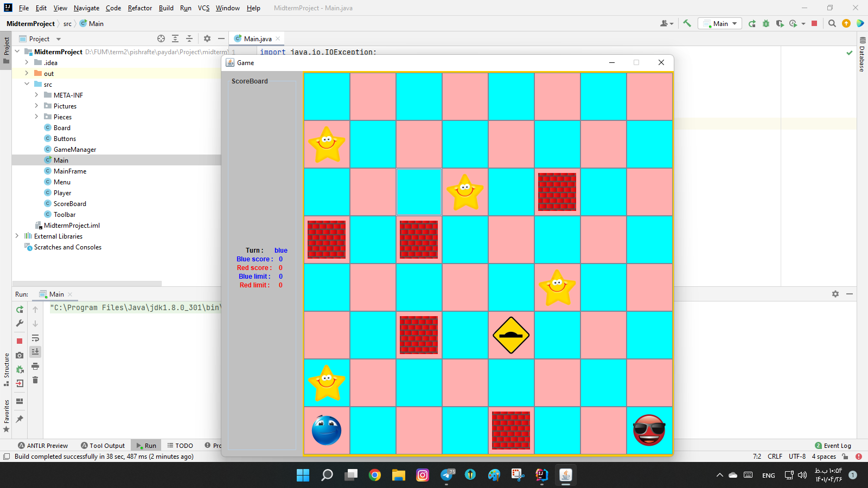
Task: Click the blue ball piece on the game board
Action: click(327, 430)
